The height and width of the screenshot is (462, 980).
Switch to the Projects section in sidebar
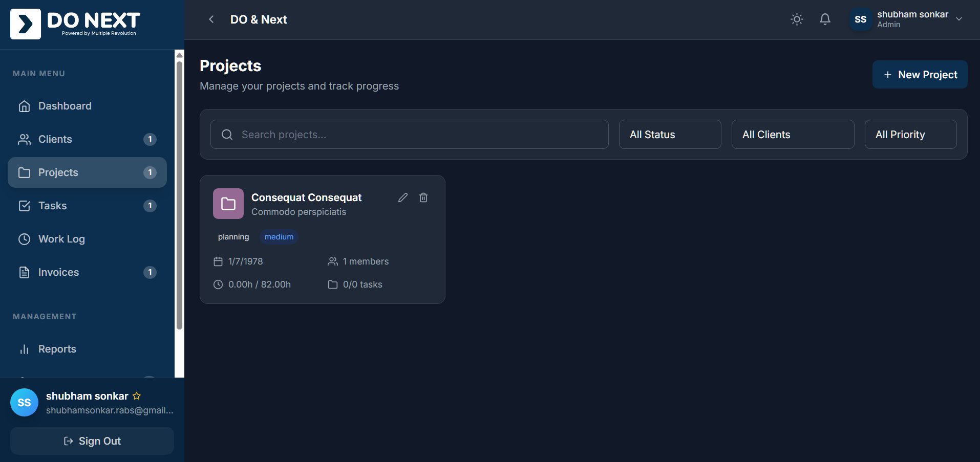[x=58, y=172]
